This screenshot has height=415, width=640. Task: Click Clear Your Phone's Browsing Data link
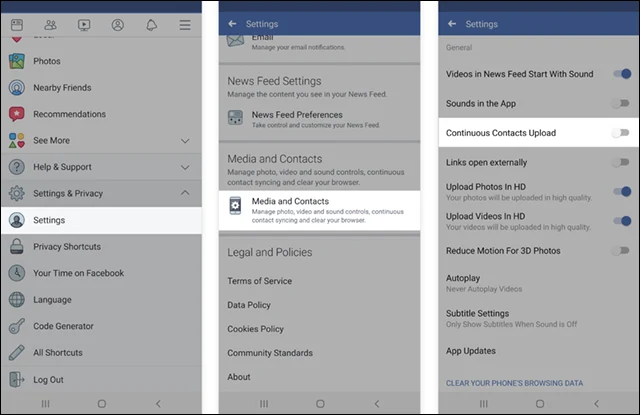click(514, 383)
